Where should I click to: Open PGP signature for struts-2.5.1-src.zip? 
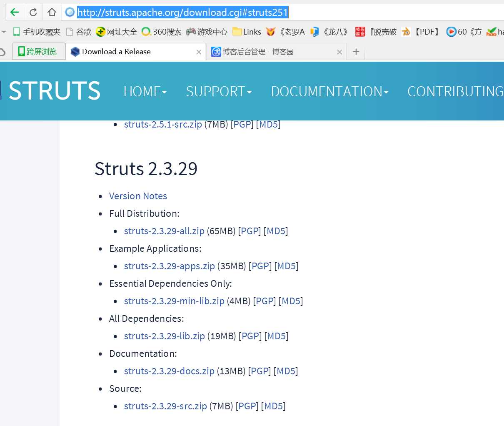pos(242,124)
